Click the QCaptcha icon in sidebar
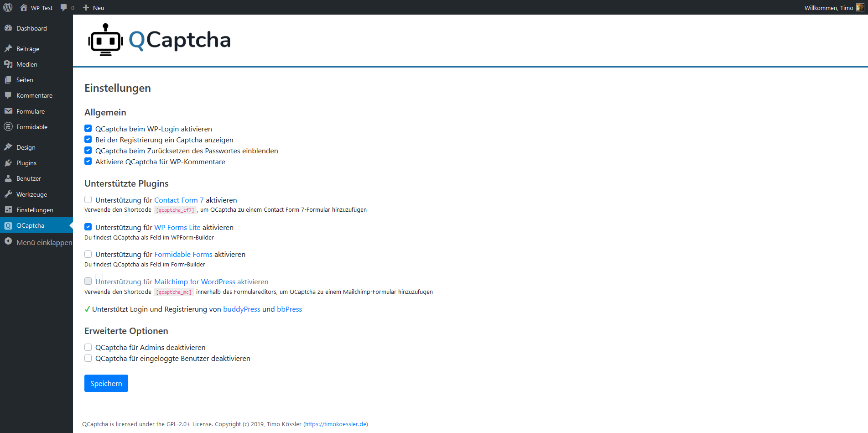 [x=8, y=225]
